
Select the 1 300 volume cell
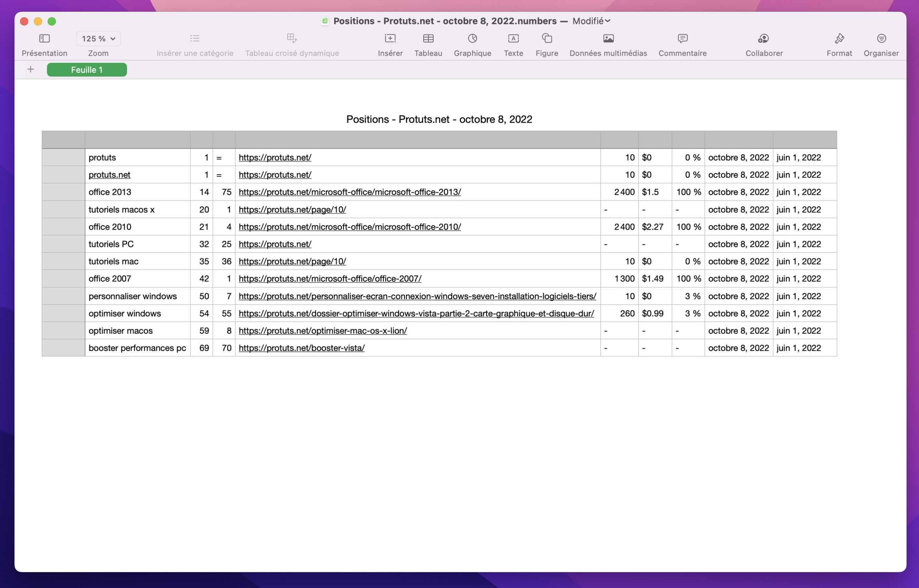(x=619, y=279)
